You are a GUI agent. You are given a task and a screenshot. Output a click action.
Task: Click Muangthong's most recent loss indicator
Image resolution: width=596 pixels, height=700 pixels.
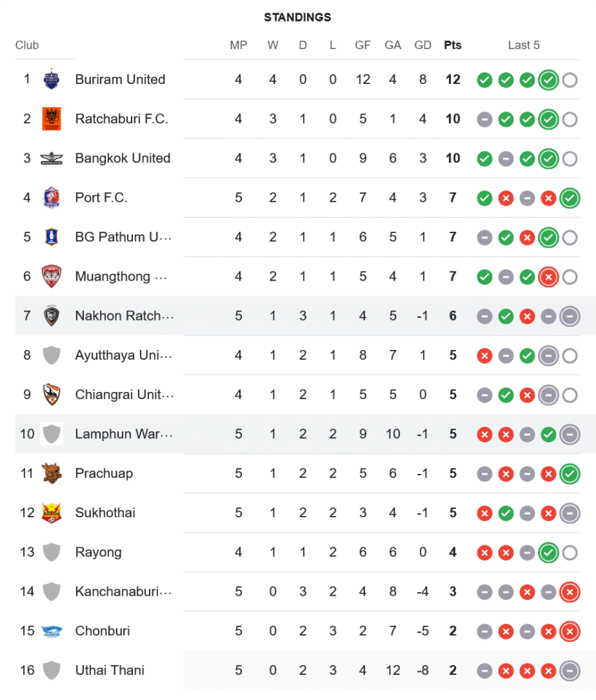[x=548, y=276]
